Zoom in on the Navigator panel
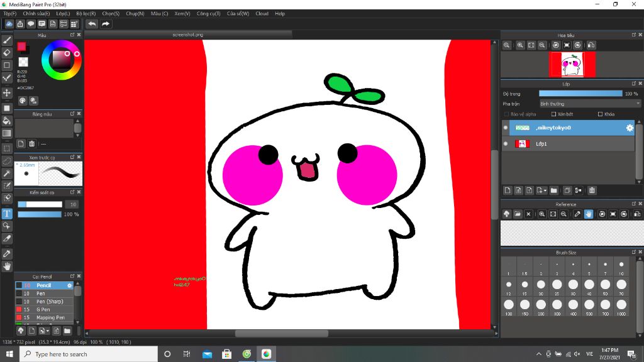The image size is (644, 362). (520, 45)
